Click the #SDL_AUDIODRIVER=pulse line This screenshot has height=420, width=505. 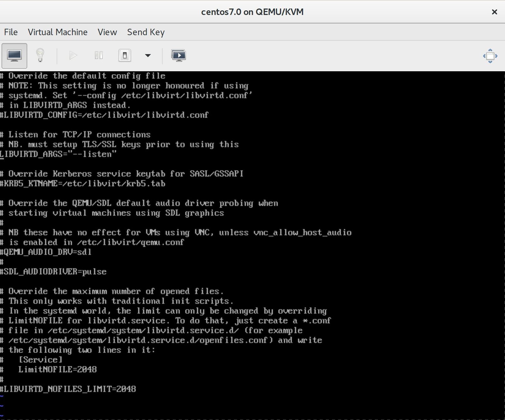tap(53, 271)
